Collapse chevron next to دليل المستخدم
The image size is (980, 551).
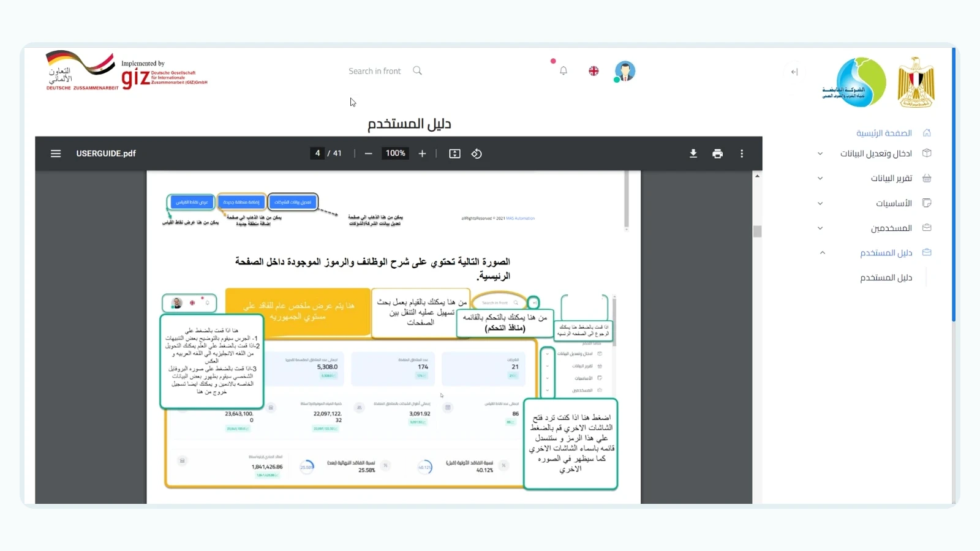[x=823, y=253]
